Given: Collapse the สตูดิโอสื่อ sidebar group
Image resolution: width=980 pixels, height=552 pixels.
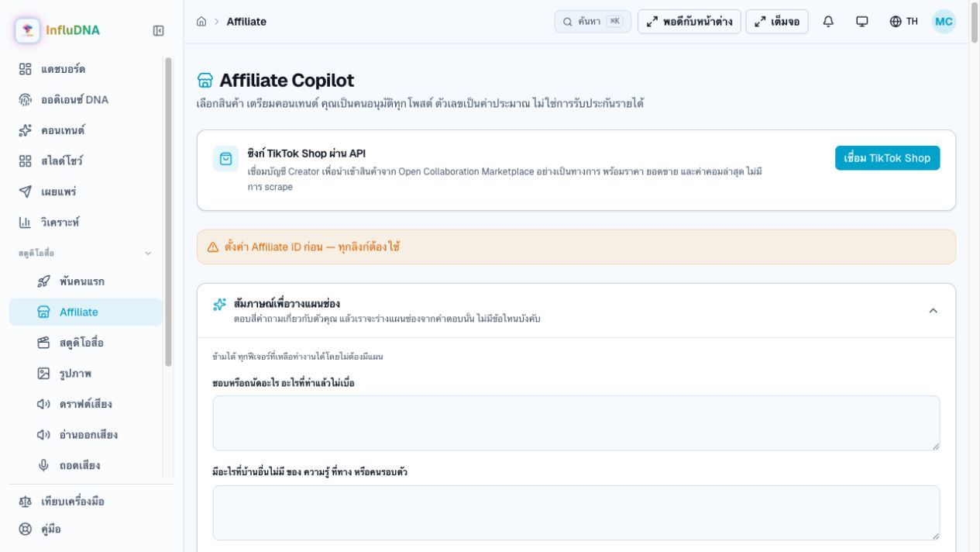Looking at the screenshot, I should (148, 253).
